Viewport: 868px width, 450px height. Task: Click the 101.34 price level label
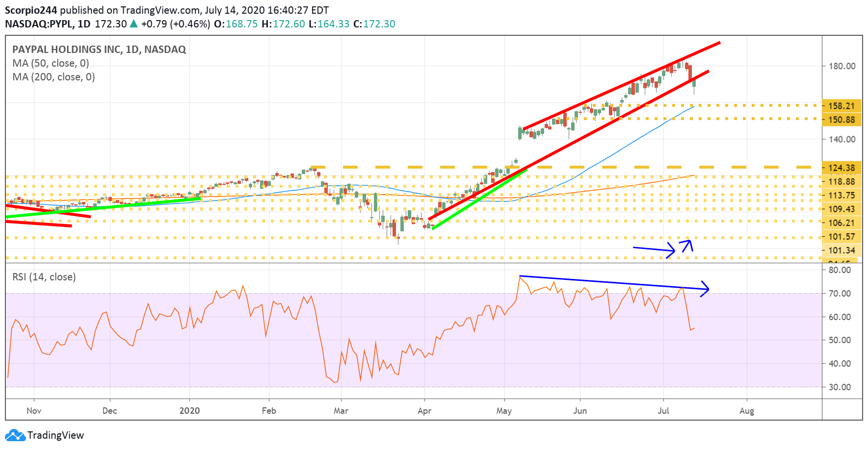click(x=842, y=250)
